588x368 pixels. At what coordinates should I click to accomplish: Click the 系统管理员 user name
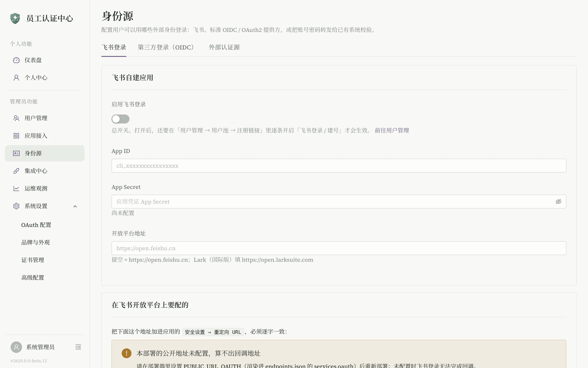point(40,347)
